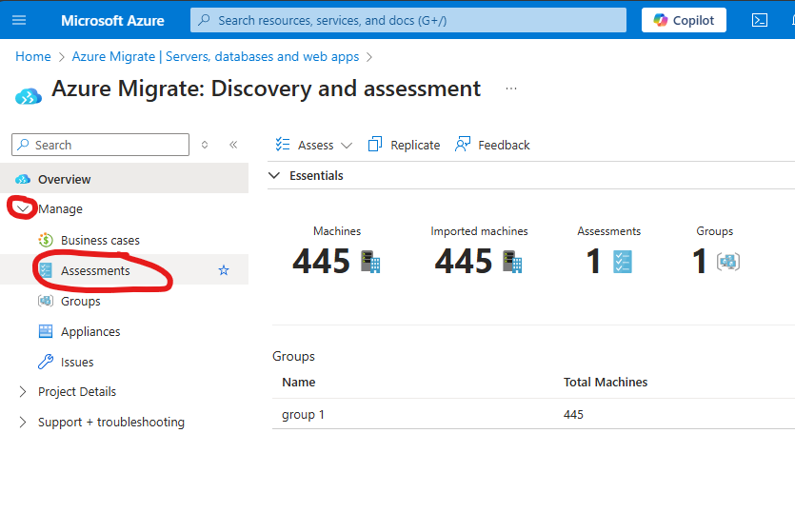The width and height of the screenshot is (795, 532).
Task: Open Assessments in the Manage menu
Action: point(95,270)
